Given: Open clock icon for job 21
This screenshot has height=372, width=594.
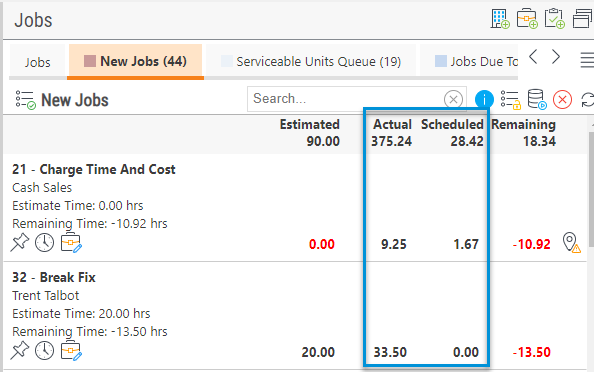Looking at the screenshot, I should [x=45, y=243].
